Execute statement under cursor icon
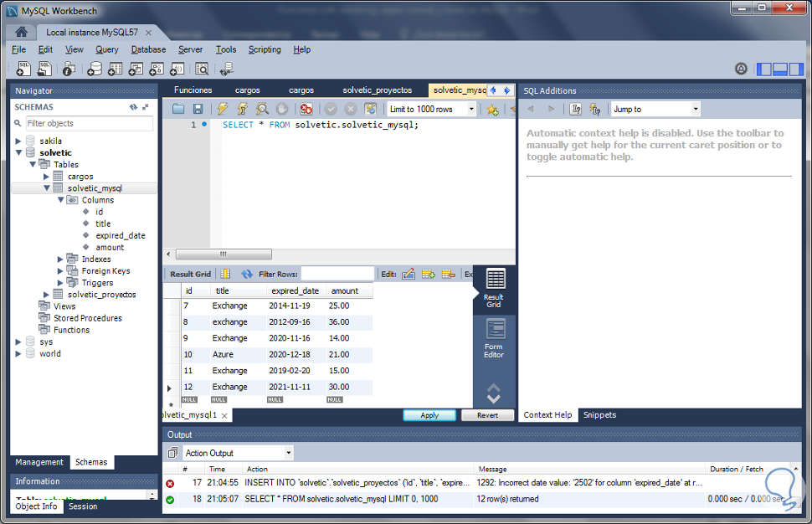The height and width of the screenshot is (524, 812). click(x=243, y=109)
